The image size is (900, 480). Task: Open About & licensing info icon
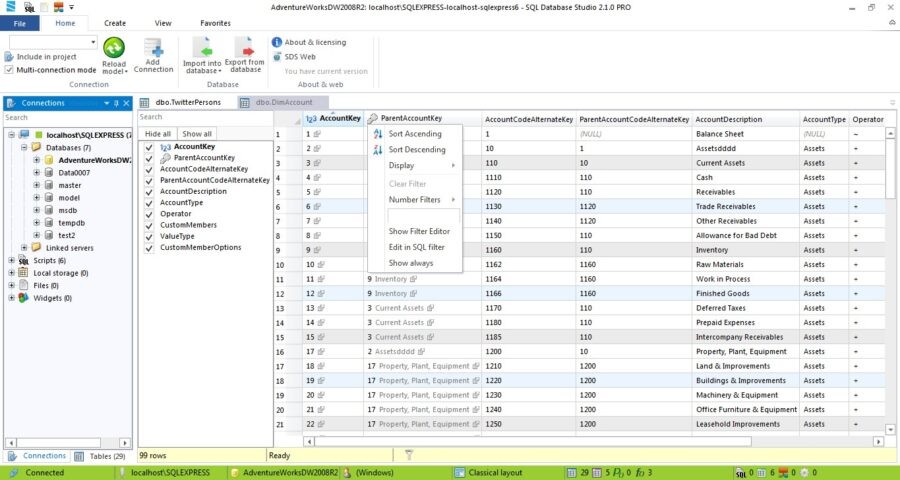click(277, 42)
